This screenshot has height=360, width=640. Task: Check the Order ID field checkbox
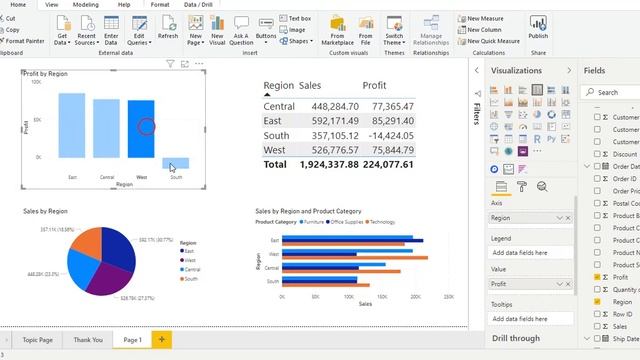pyautogui.click(x=597, y=178)
